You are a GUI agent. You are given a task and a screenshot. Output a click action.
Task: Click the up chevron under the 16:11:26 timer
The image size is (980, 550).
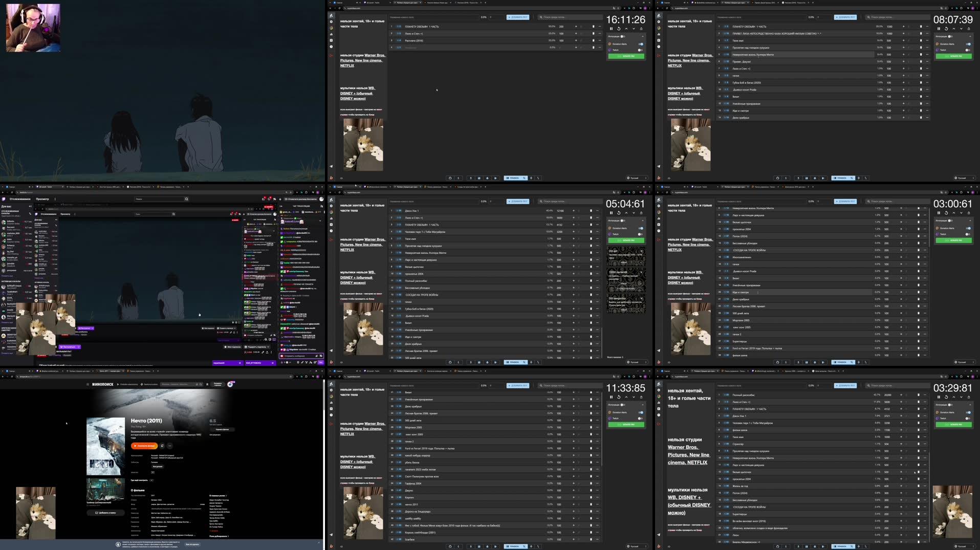point(626,29)
